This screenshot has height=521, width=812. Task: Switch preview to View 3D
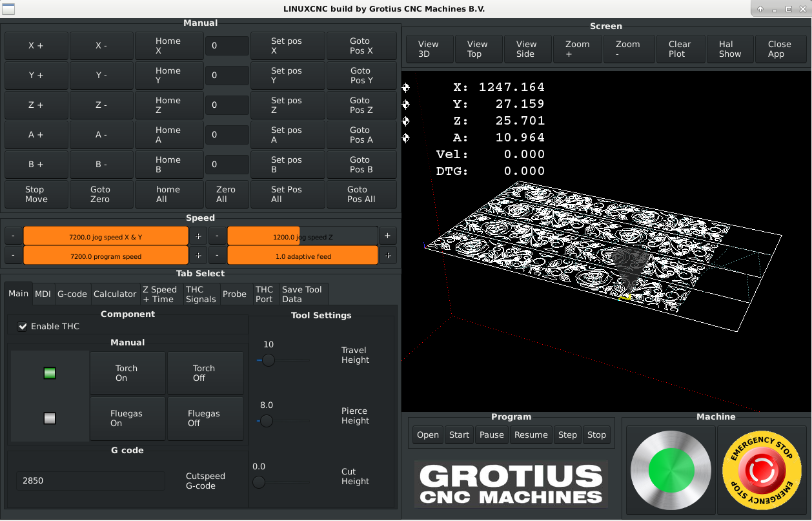[429, 49]
